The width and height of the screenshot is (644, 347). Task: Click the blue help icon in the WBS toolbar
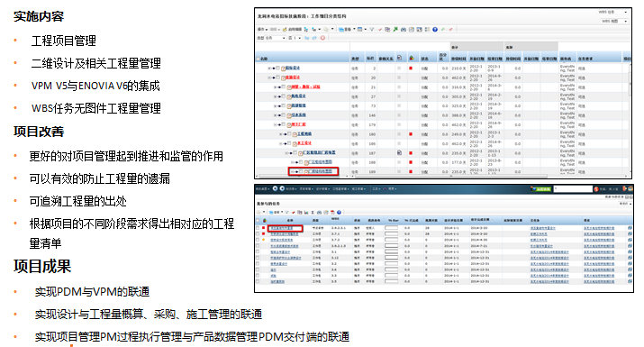tap(435, 29)
